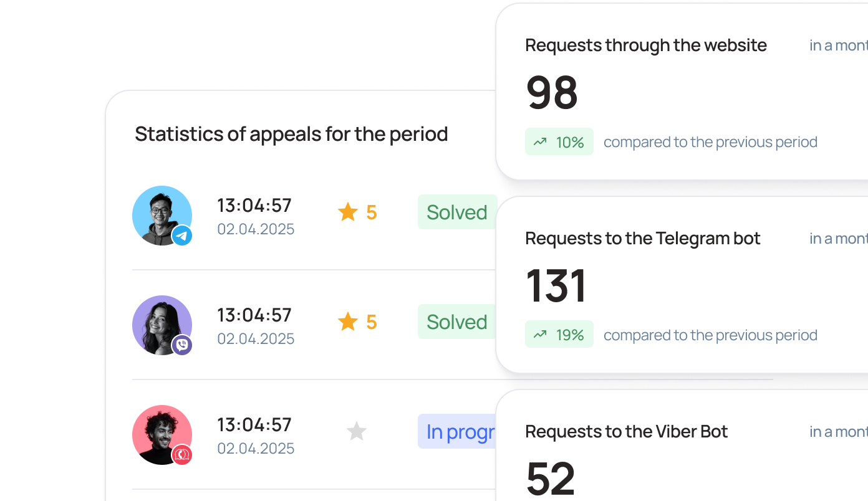The image size is (868, 501).
Task: Click the gray empty star rating
Action: pos(357,431)
